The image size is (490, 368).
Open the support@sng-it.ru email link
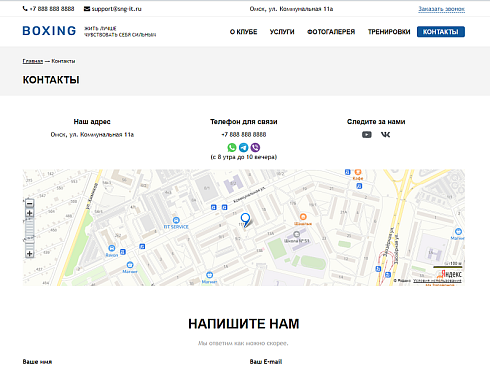pyautogui.click(x=116, y=9)
